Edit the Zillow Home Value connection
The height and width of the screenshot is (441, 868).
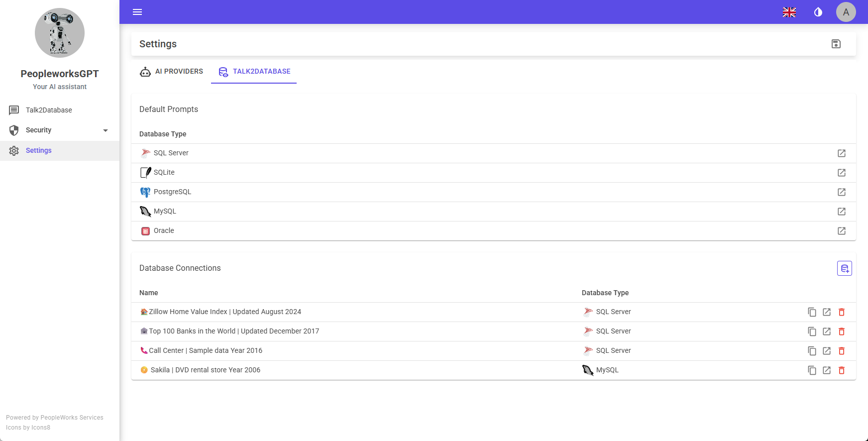827,312
